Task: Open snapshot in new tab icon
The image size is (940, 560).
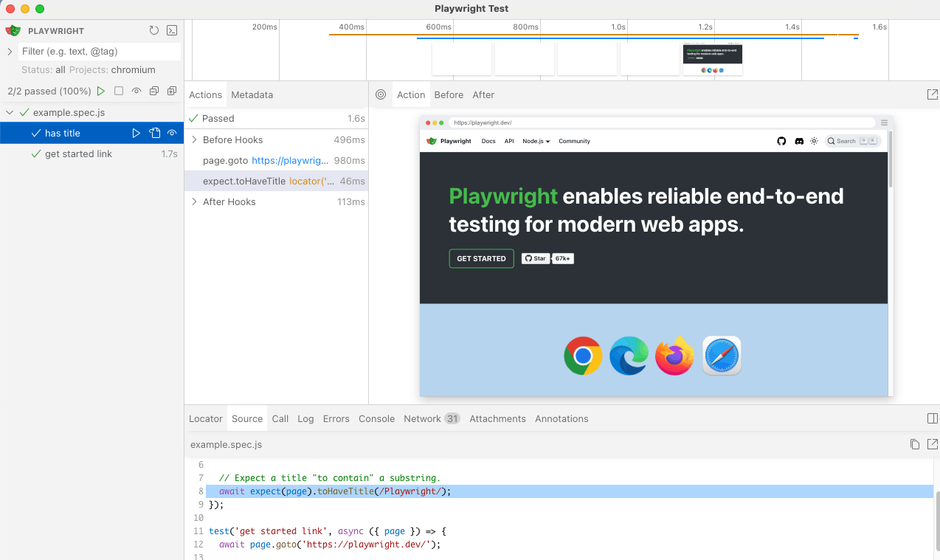Action: tap(932, 94)
